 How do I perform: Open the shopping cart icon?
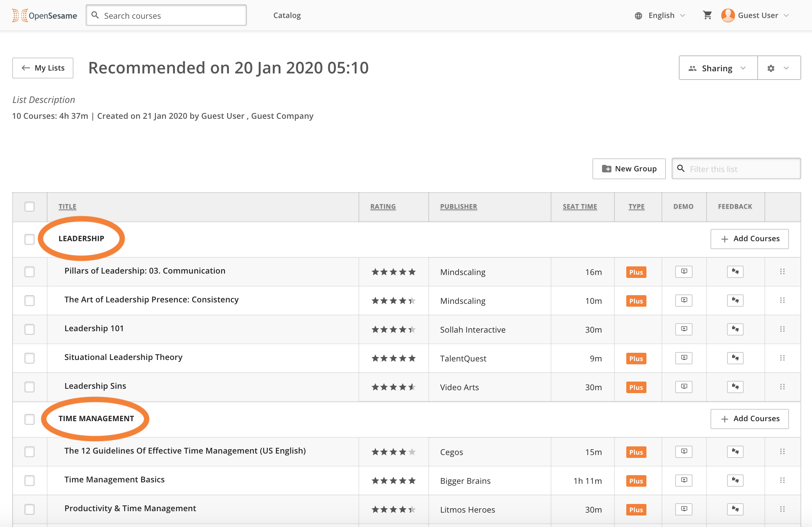707,15
